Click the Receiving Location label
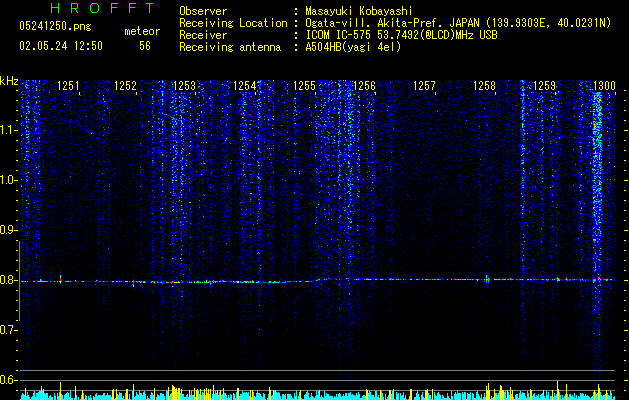The height and width of the screenshot is (400, 629). click(x=233, y=23)
